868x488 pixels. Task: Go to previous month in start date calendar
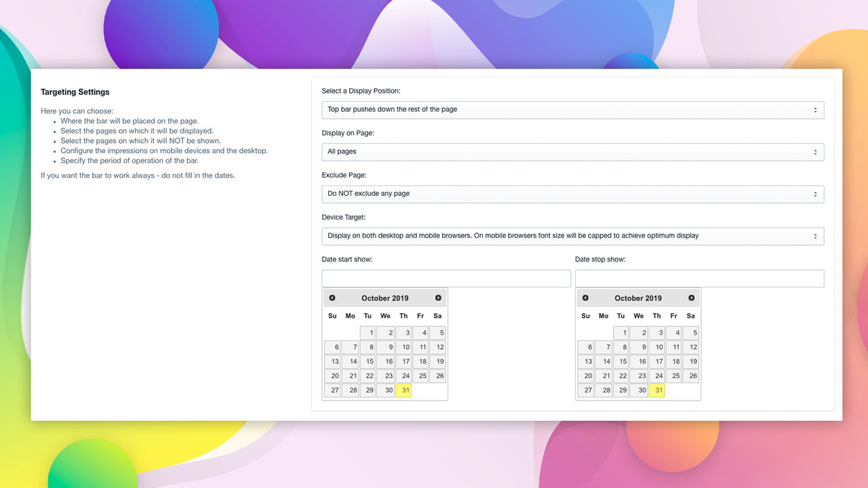(x=332, y=298)
